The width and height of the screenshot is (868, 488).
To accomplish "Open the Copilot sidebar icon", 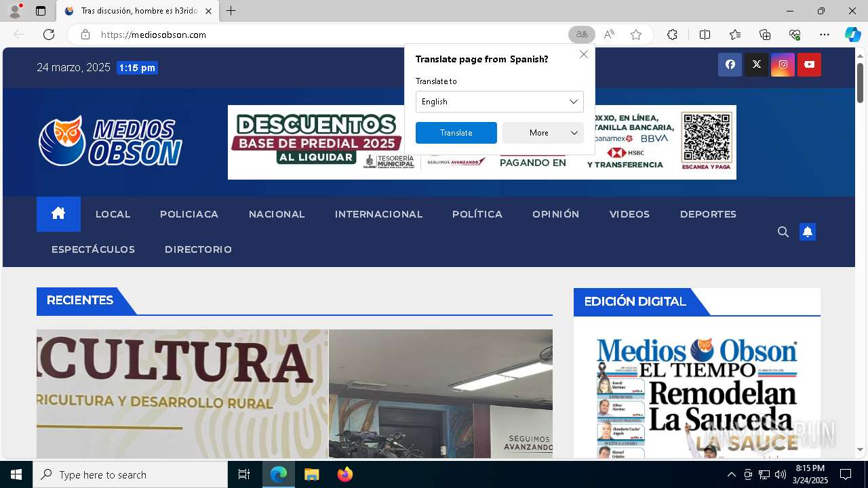I will [x=852, y=35].
